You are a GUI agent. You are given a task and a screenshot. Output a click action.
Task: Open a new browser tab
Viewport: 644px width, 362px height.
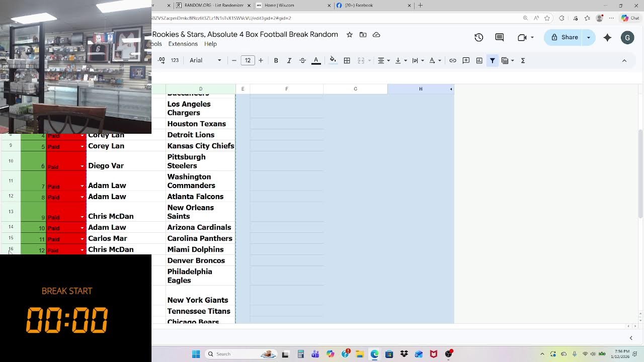coord(420,6)
